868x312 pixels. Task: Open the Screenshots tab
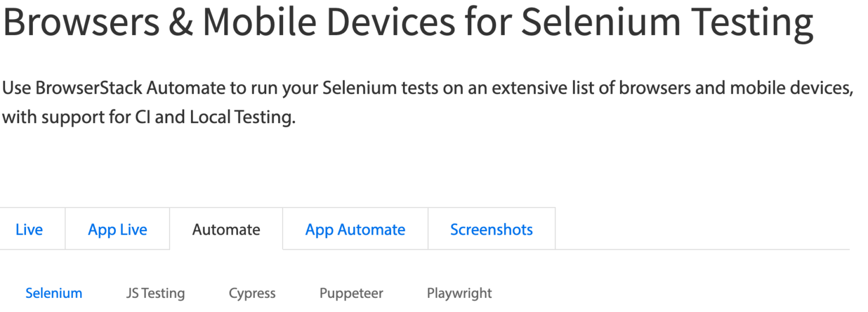(x=491, y=229)
